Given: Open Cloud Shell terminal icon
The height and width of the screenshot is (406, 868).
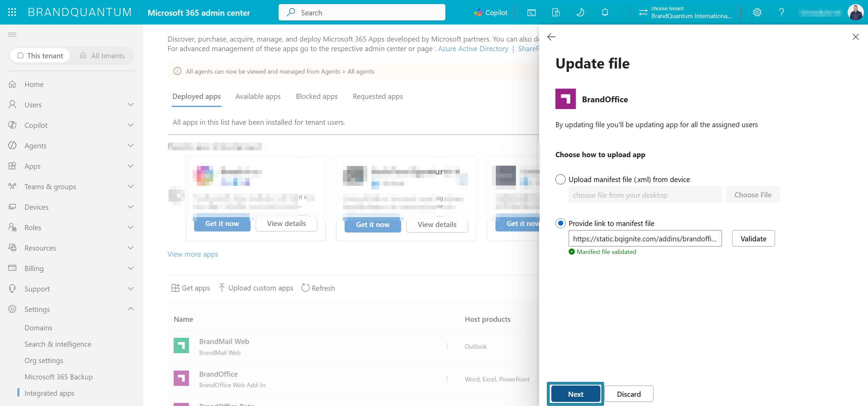Looking at the screenshot, I should [531, 13].
